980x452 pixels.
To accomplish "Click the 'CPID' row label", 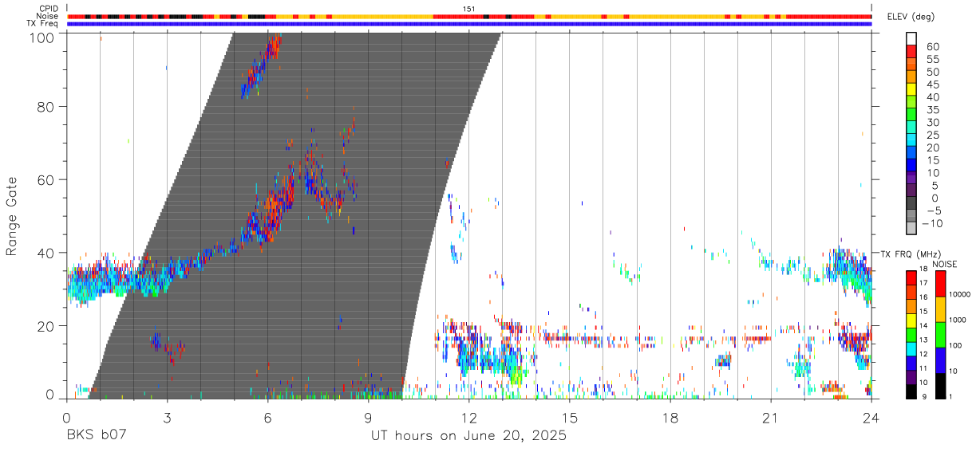I will [49, 8].
